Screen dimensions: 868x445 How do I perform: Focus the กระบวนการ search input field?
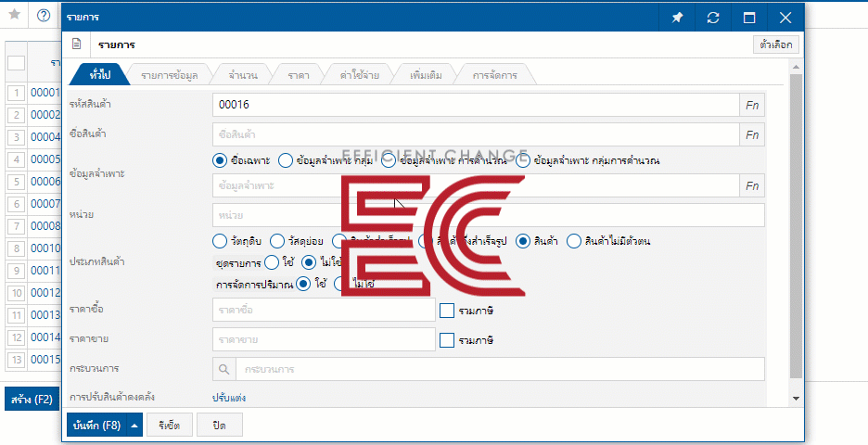pos(501,369)
